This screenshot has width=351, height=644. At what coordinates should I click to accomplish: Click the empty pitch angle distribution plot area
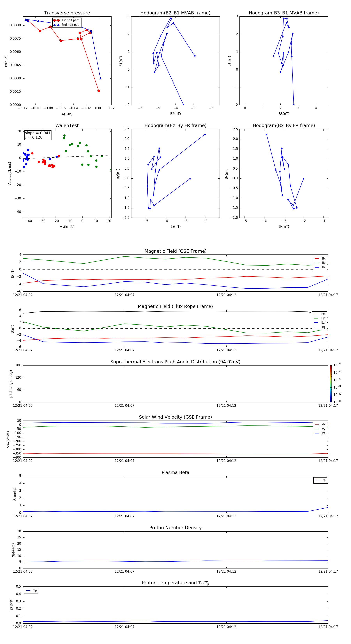[175, 384]
